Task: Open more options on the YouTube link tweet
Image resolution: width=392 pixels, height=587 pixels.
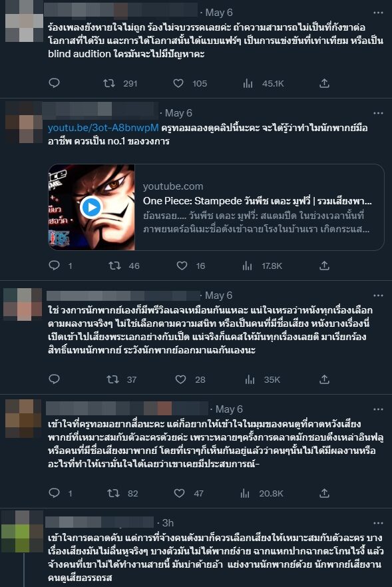Action: 378,113
